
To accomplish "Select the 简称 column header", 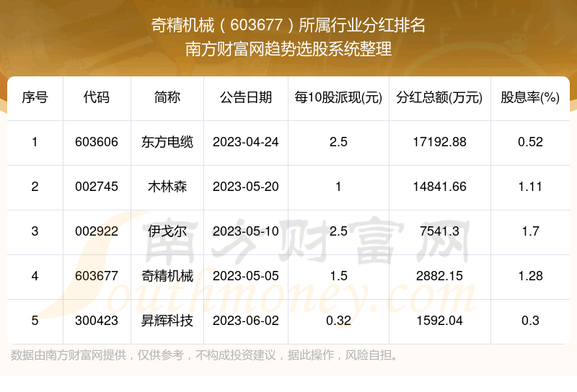I will tap(167, 97).
